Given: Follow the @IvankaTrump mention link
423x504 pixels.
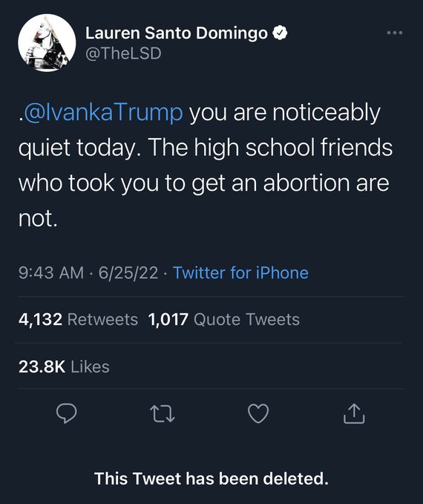Looking at the screenshot, I should click(103, 112).
